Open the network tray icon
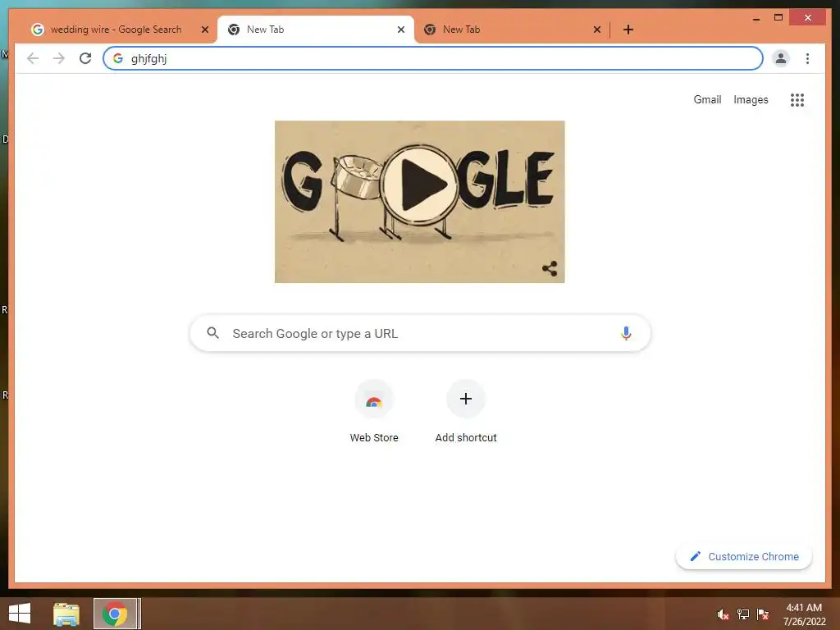 click(743, 614)
